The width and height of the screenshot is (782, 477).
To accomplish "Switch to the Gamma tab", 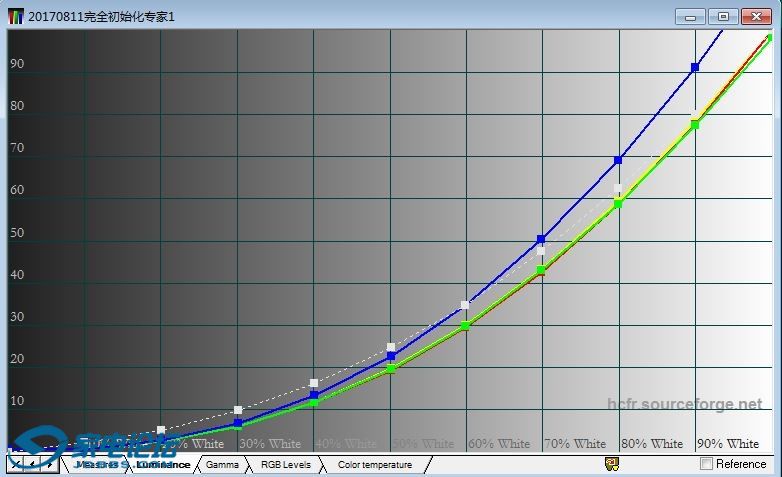I will pos(222,465).
